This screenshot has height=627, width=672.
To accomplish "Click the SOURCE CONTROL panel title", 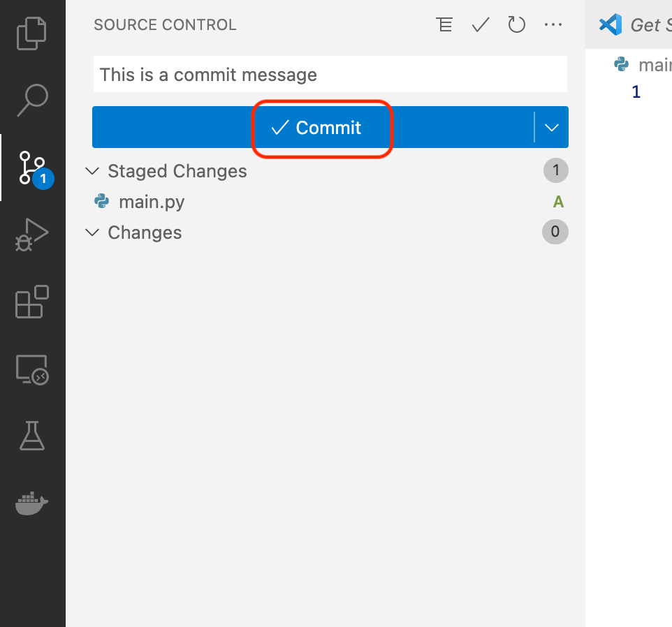I will 165,25.
